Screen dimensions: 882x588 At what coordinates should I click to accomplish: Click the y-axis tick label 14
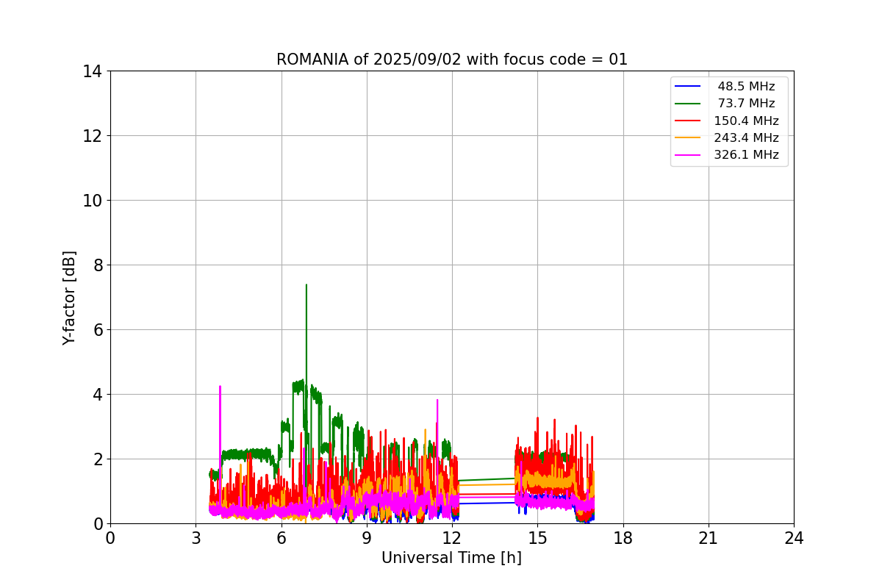point(92,71)
